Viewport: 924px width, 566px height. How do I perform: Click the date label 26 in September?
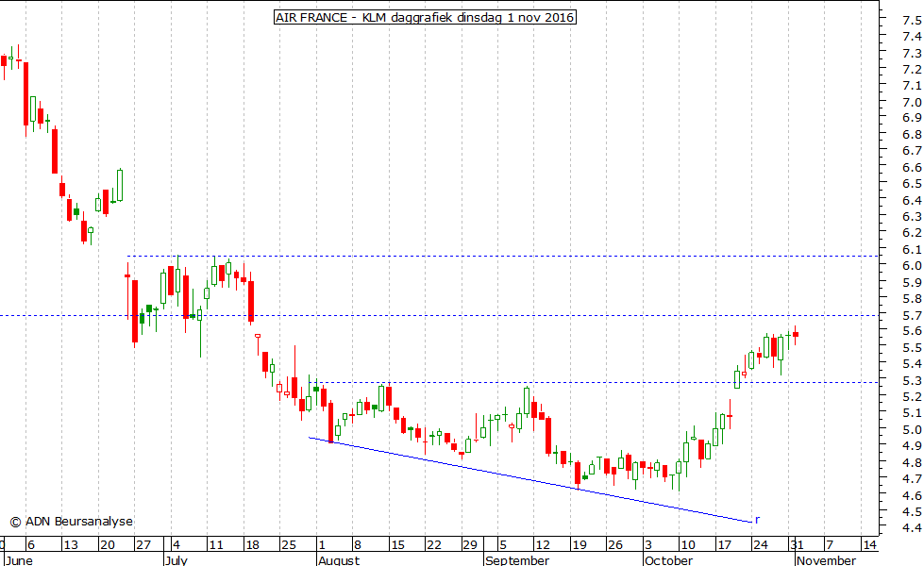615,545
